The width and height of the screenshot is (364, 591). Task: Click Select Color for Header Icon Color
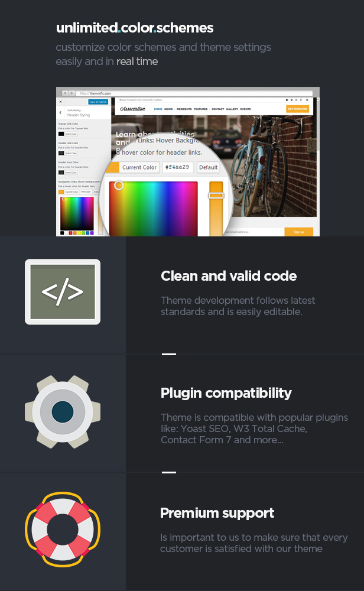point(71,173)
